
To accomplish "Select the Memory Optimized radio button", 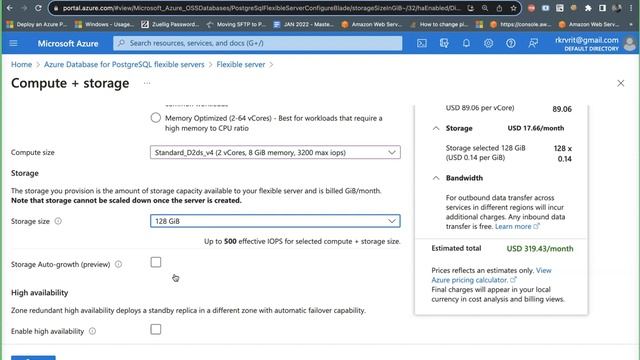I will [x=156, y=118].
